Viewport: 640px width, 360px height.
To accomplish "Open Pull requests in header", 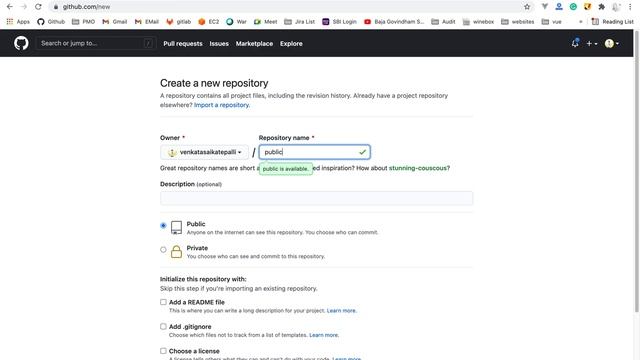I will 183,43.
